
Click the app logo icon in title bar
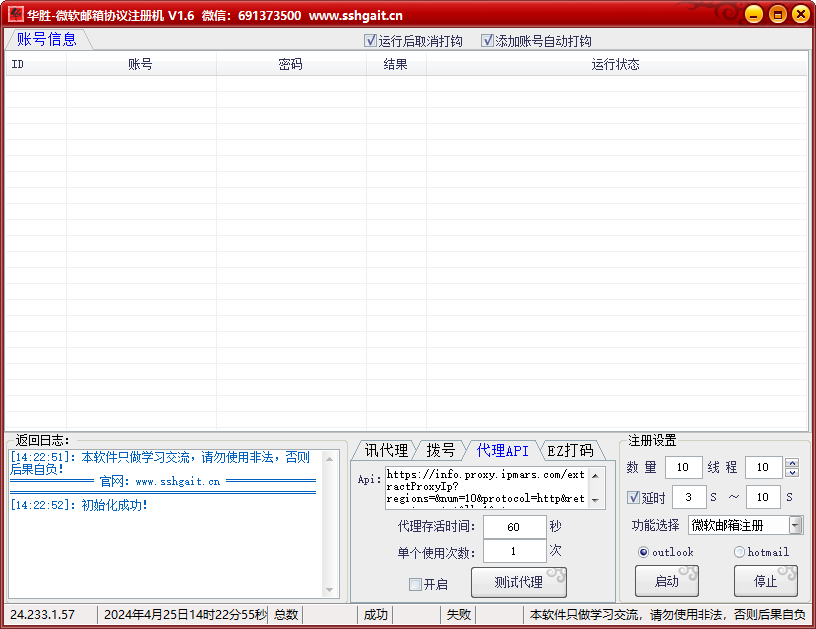click(x=15, y=15)
